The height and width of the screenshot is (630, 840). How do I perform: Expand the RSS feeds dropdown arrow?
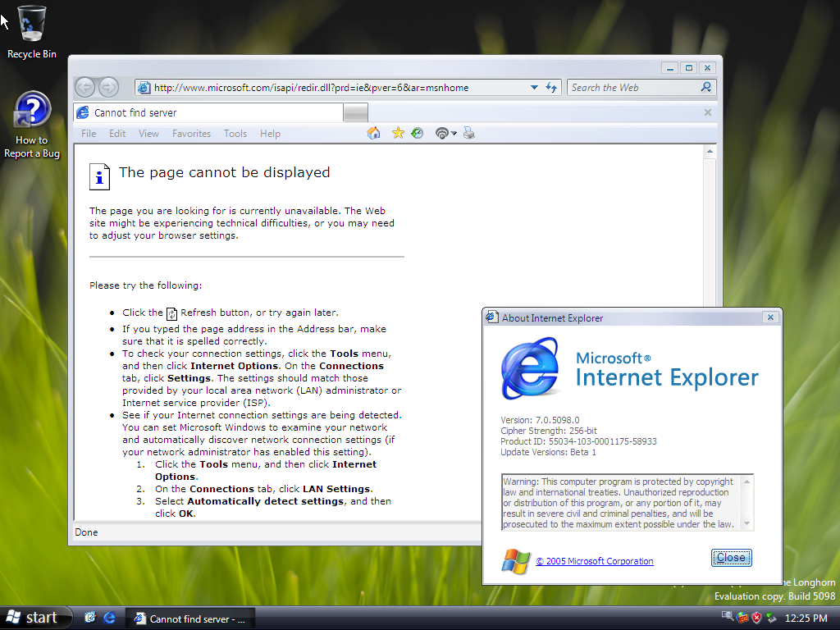click(x=453, y=134)
